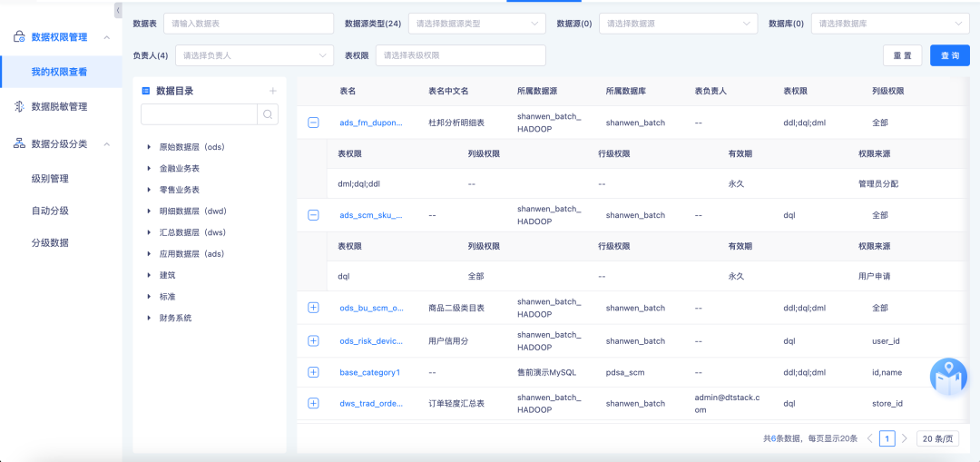Collapse ads_fm_dupon row details
The height and width of the screenshot is (462, 980).
point(313,123)
